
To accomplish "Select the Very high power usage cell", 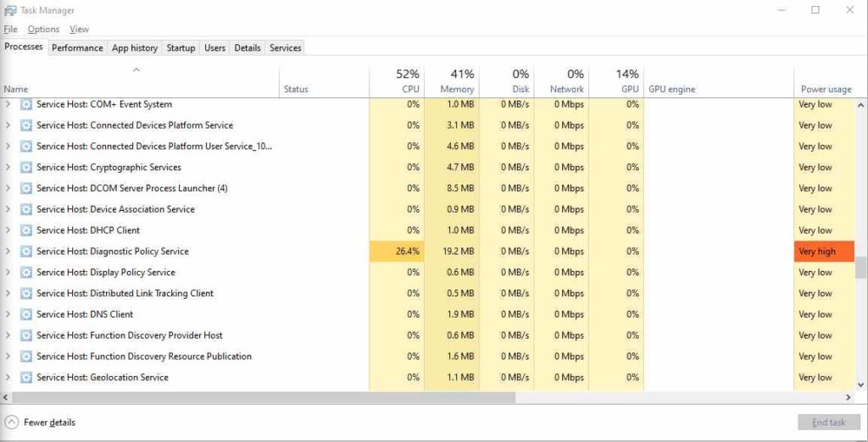I will click(x=824, y=251).
